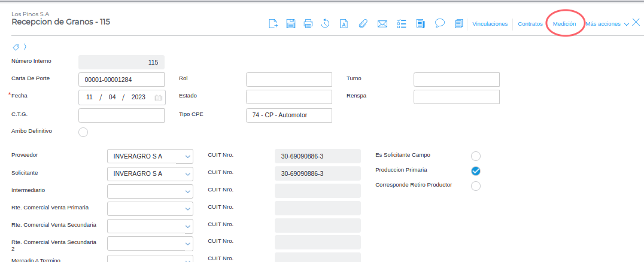Click the printer icon

click(308, 24)
